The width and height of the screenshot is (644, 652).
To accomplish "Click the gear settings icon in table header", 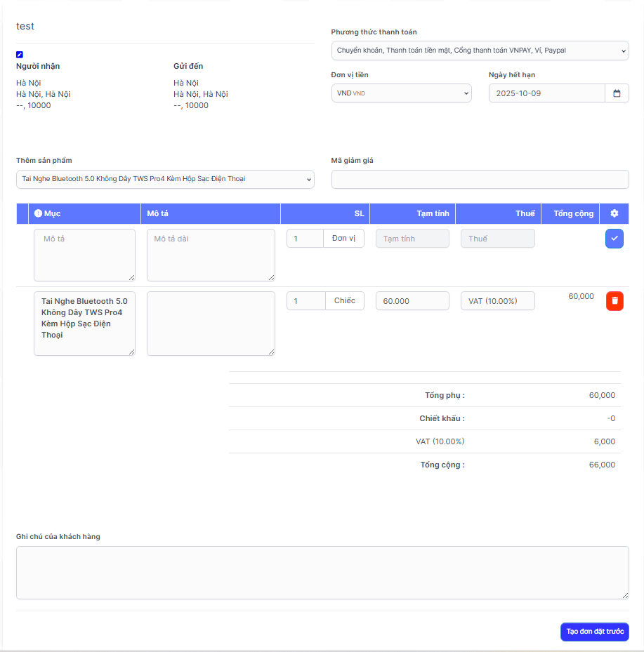I will click(615, 213).
